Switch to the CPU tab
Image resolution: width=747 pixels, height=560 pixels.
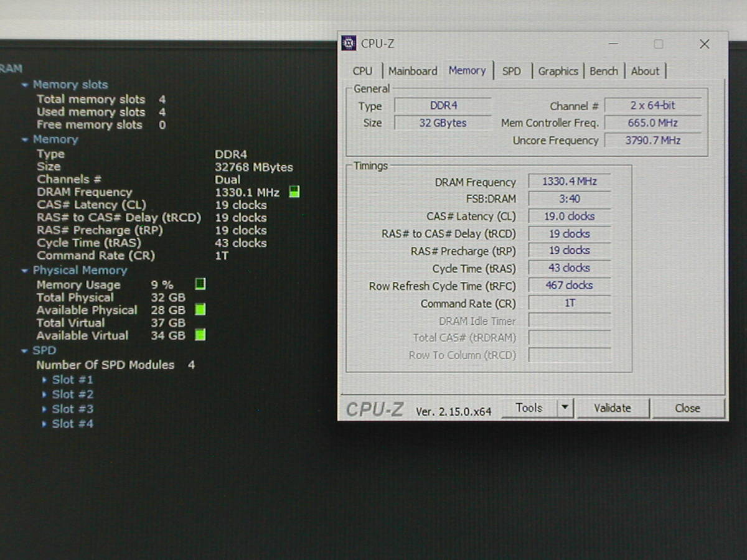point(362,71)
